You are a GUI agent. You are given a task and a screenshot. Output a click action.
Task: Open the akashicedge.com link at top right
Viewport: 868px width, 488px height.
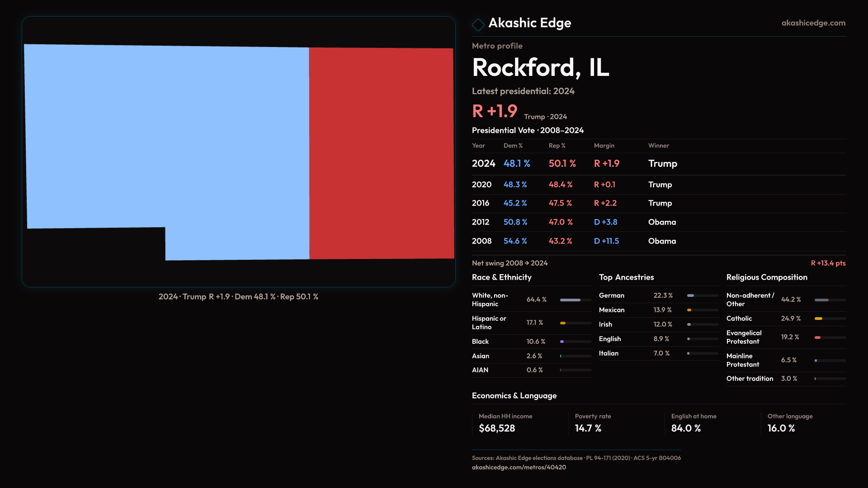click(x=813, y=23)
